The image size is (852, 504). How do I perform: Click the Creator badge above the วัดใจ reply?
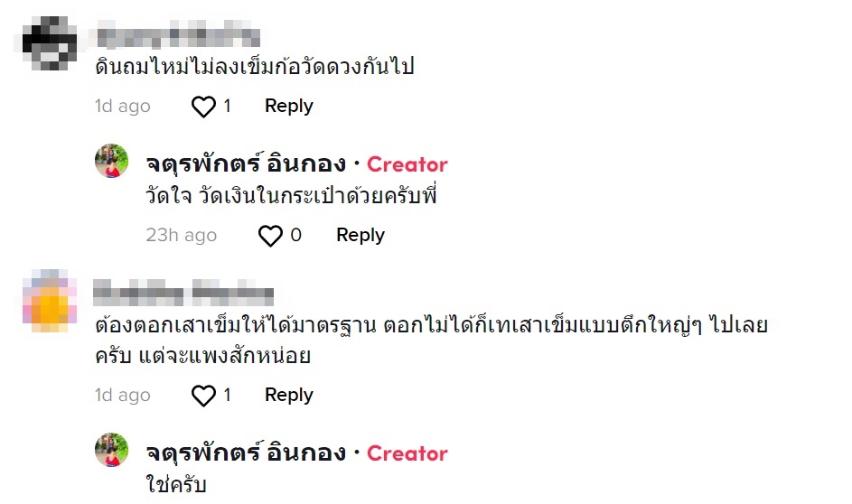407,164
